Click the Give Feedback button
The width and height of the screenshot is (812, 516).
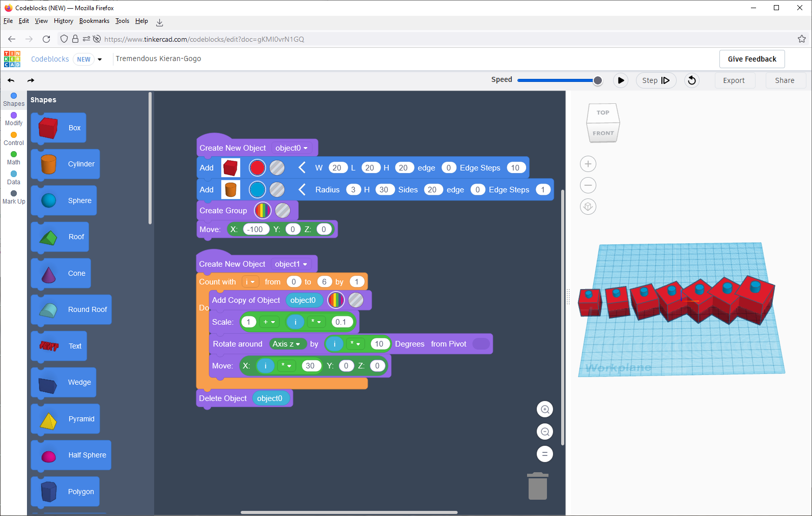[751, 59]
